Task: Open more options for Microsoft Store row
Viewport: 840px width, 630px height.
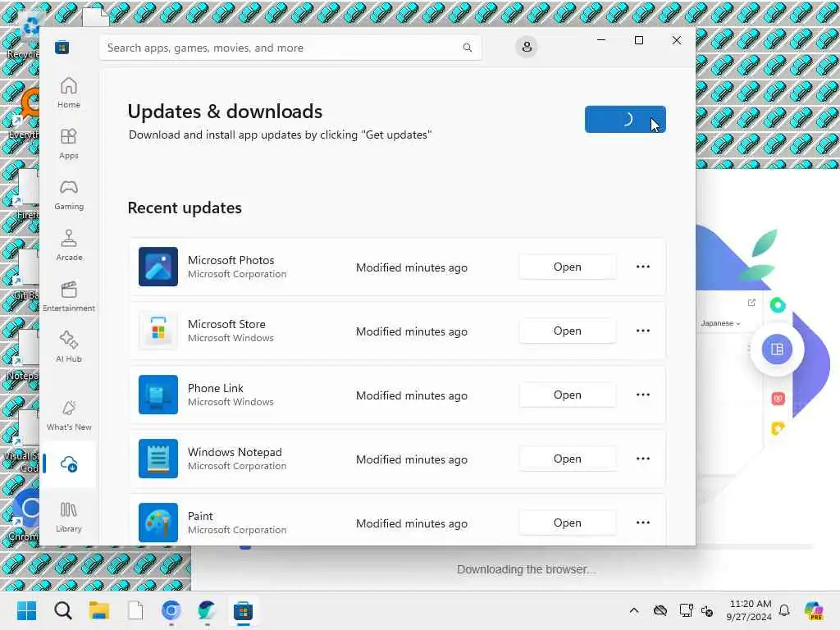Action: click(x=643, y=331)
